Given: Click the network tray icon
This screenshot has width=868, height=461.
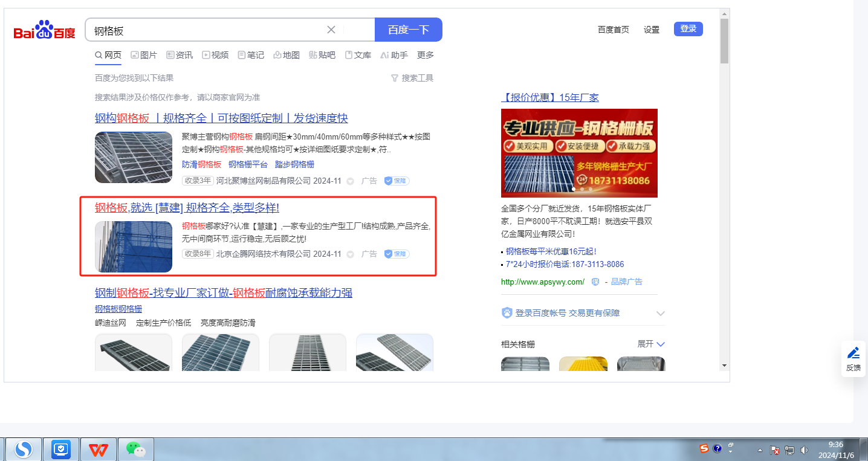Looking at the screenshot, I should 789,450.
